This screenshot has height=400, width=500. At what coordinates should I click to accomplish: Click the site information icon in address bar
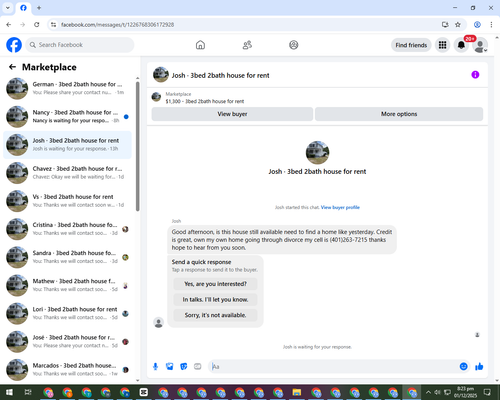(x=53, y=25)
